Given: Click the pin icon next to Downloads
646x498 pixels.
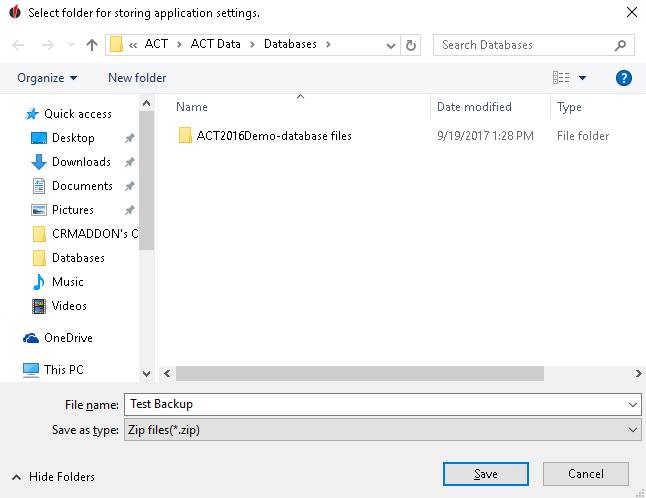Looking at the screenshot, I should click(130, 162).
